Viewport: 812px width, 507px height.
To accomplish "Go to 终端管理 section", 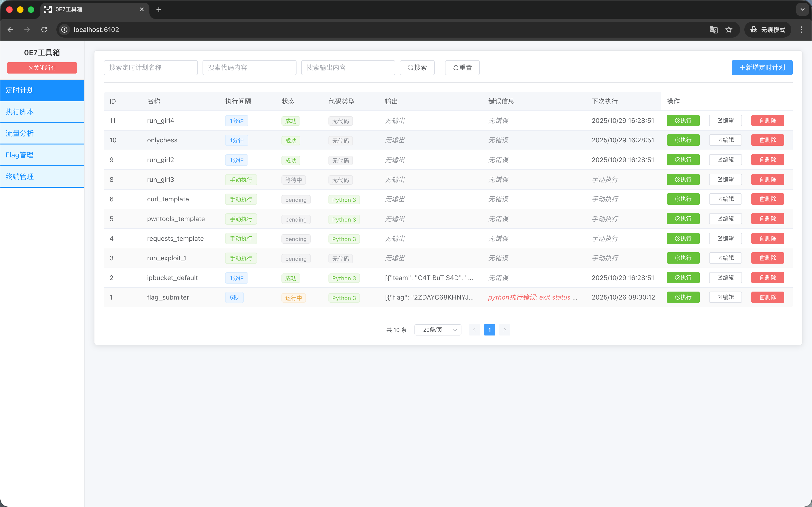I will click(x=42, y=177).
